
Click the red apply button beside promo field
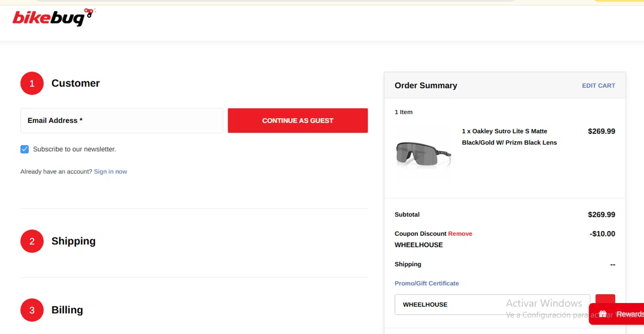tap(605, 299)
